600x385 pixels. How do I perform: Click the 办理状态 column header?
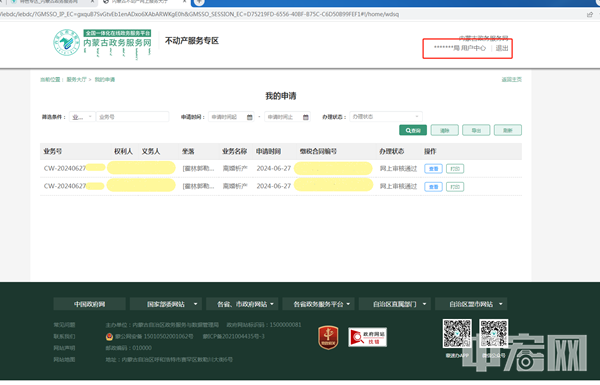click(x=392, y=152)
